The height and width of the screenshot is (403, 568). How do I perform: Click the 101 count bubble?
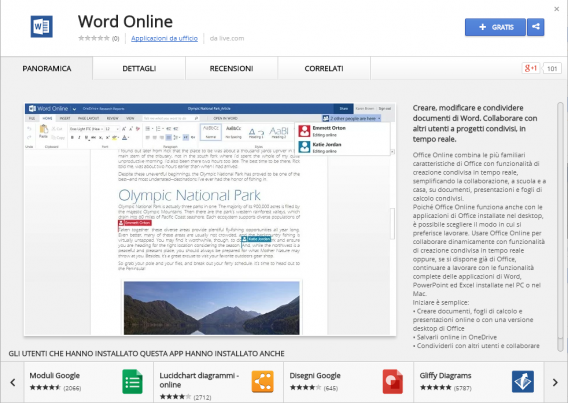[552, 68]
